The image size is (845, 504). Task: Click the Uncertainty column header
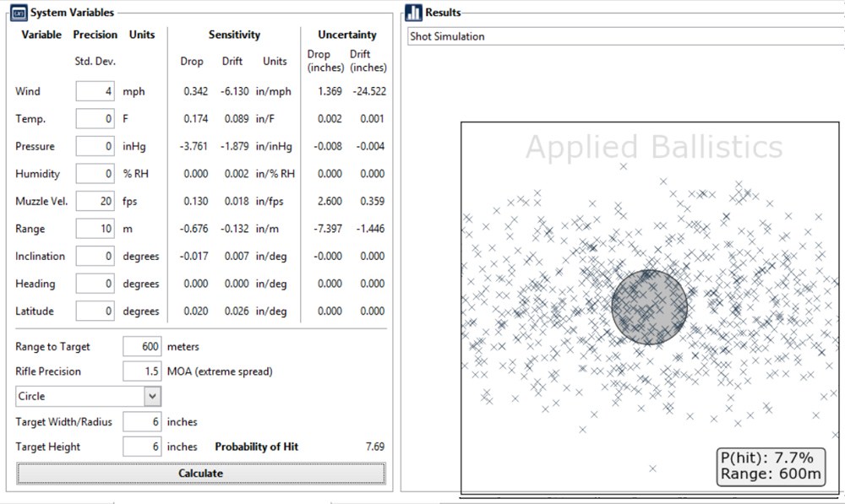point(347,35)
